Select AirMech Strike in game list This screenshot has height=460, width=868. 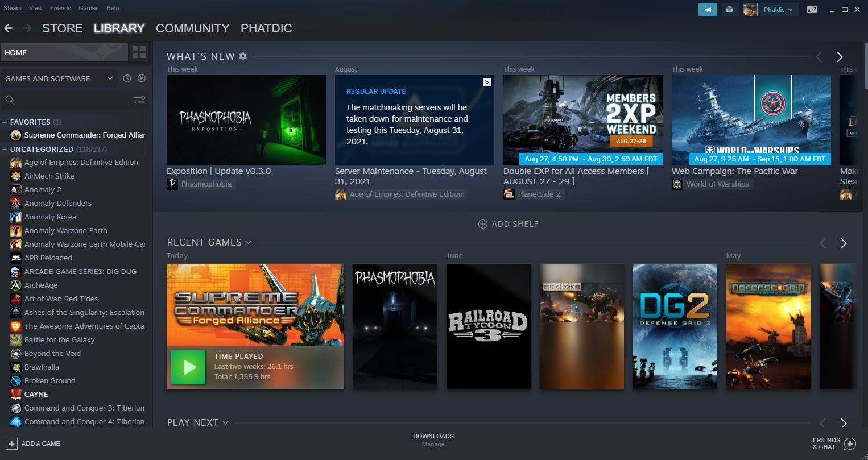point(49,176)
